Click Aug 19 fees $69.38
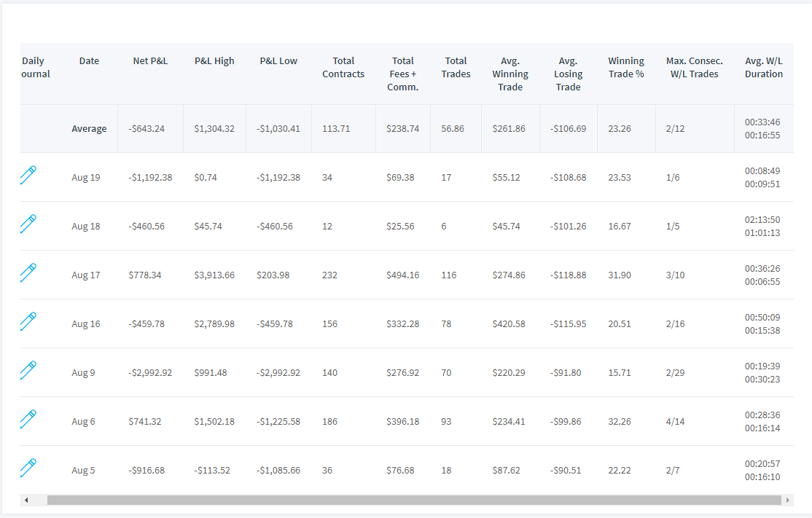The image size is (812, 518). point(400,178)
